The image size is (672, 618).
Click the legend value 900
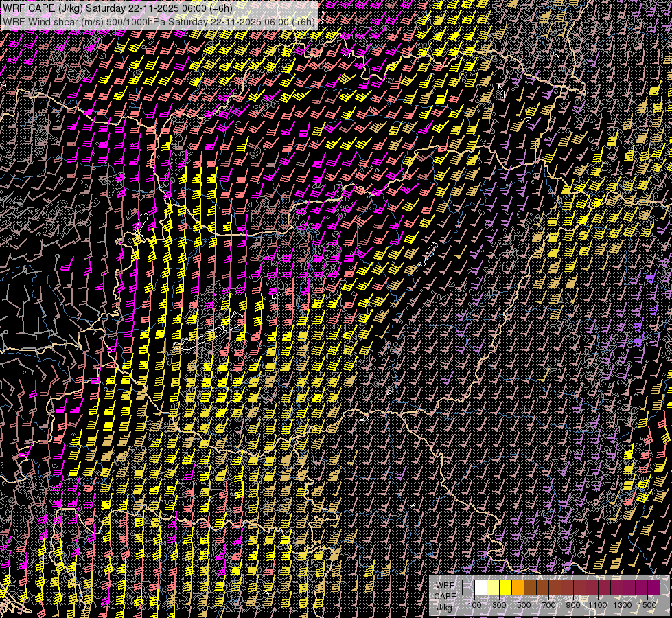coord(573,605)
